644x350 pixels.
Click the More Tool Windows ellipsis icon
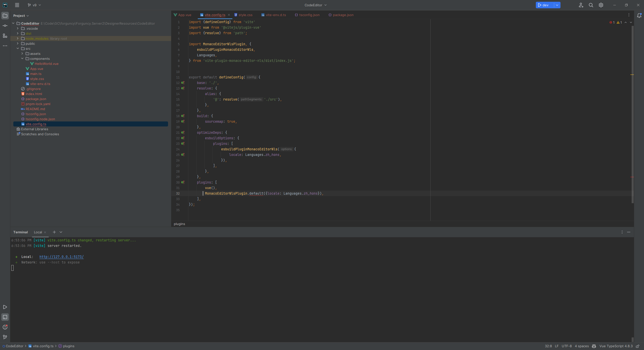[5, 46]
